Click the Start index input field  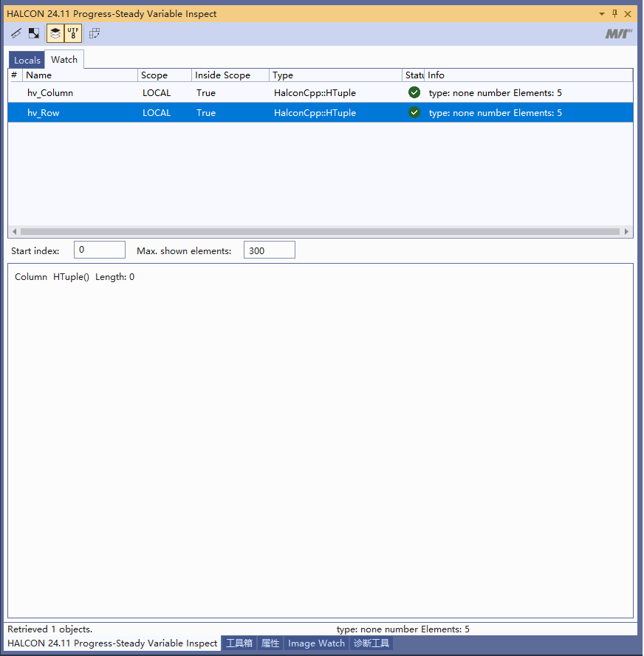[x=100, y=250]
